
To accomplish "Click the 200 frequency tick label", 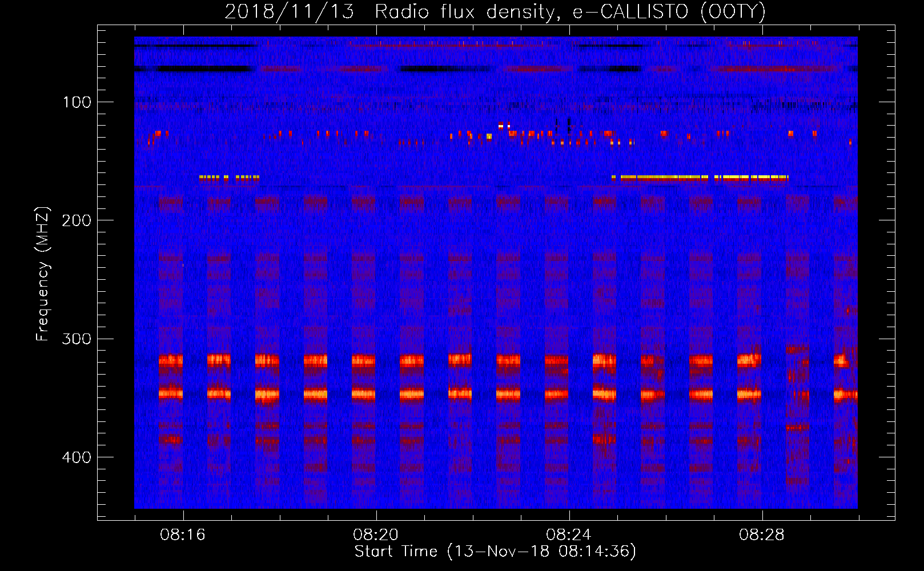I will (x=77, y=220).
